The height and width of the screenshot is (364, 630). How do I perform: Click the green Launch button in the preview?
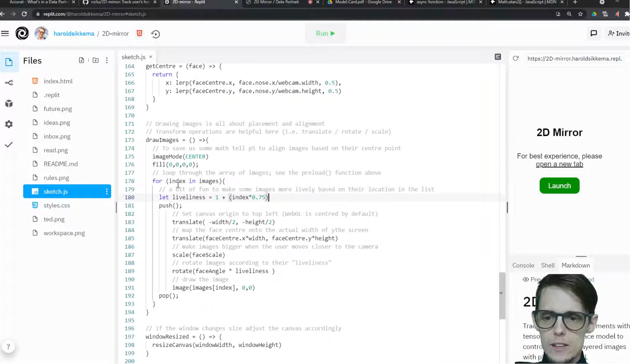tap(559, 185)
